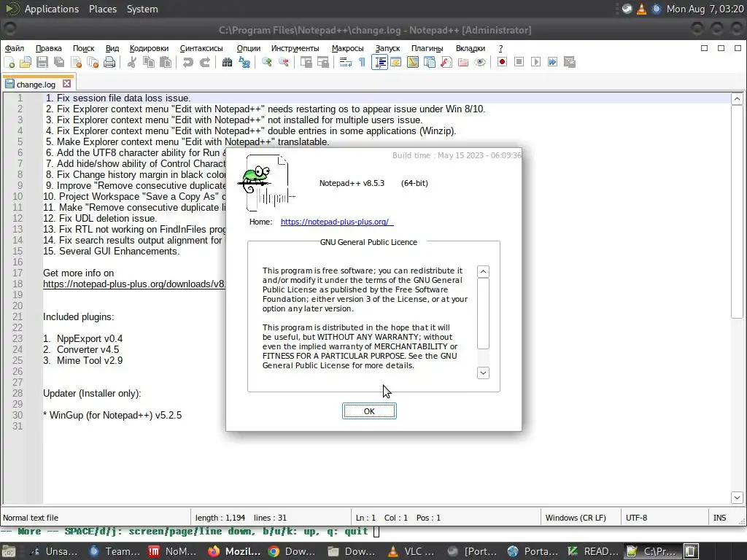Screen dimensions: 747x560
Task: Click the Windows (CR LF) status bar field
Action: [580, 518]
